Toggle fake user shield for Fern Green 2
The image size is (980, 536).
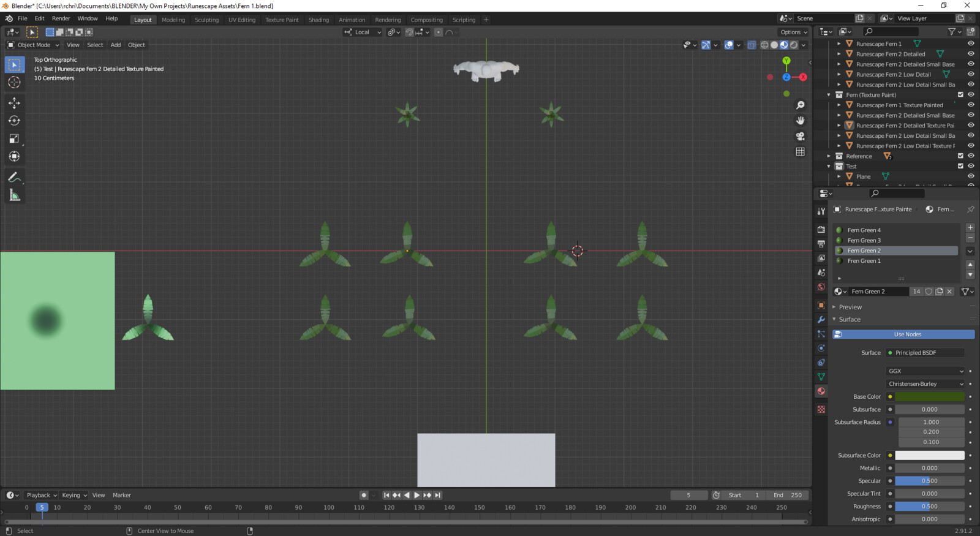click(929, 292)
